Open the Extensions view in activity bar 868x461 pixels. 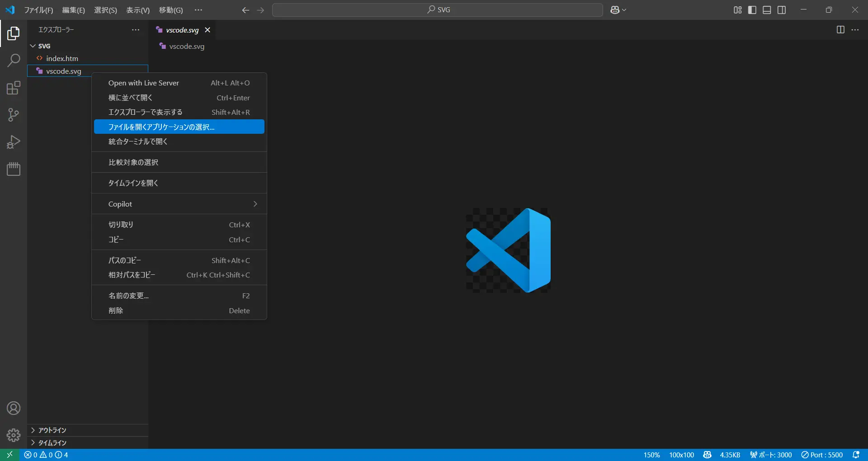click(14, 88)
